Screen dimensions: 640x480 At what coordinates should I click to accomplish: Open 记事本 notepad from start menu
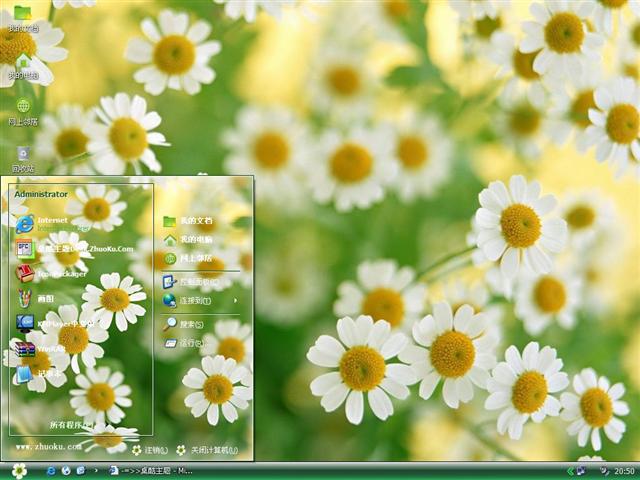38,373
